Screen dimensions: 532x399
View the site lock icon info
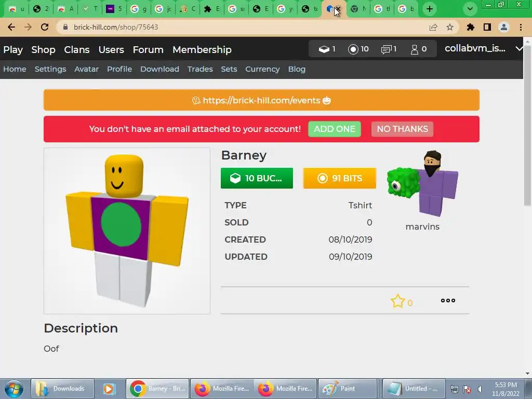tap(65, 27)
